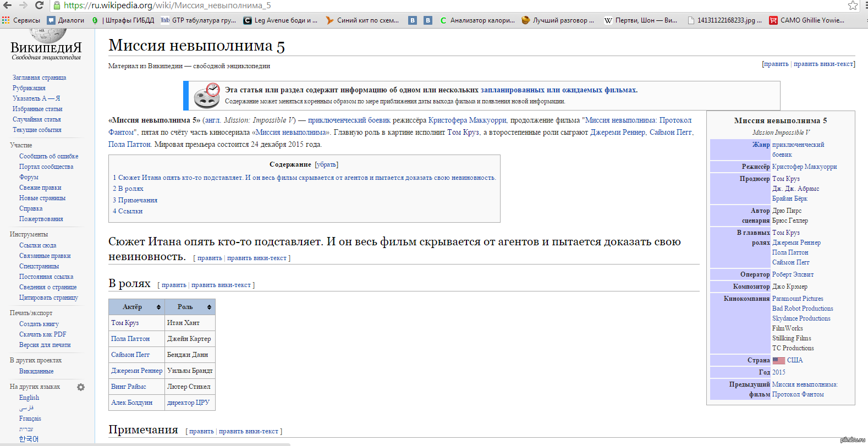Click править вики-текст next to Примечания
The width and height of the screenshot is (868, 446).
pyautogui.click(x=249, y=431)
